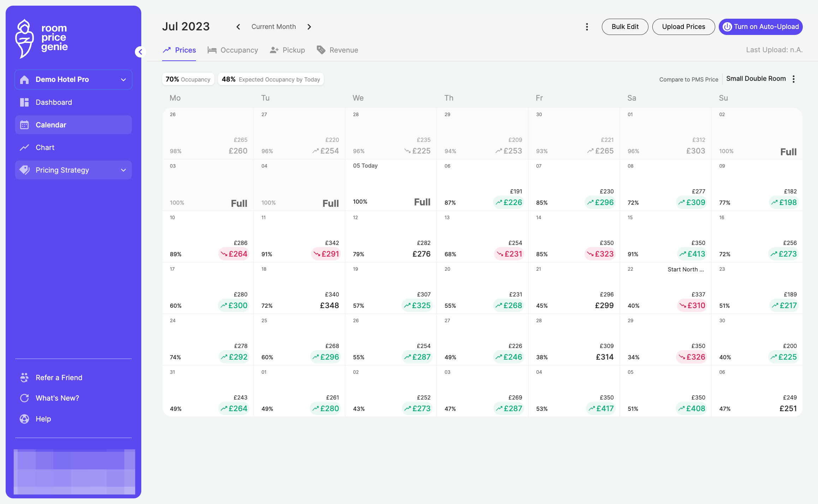Click 48% Expected Occupancy by Today badge
The image size is (818, 504).
click(271, 79)
